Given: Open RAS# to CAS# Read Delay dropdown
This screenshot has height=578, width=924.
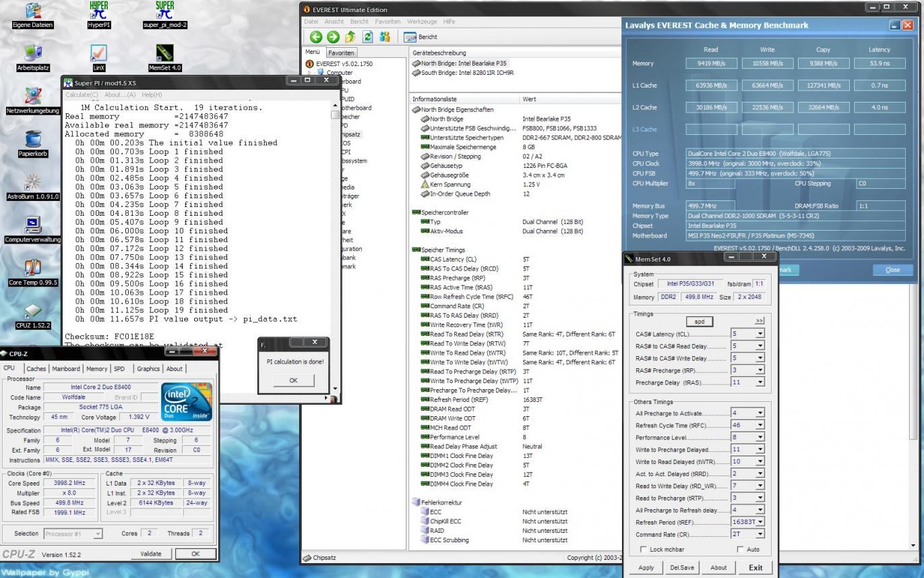Looking at the screenshot, I should pos(760,346).
